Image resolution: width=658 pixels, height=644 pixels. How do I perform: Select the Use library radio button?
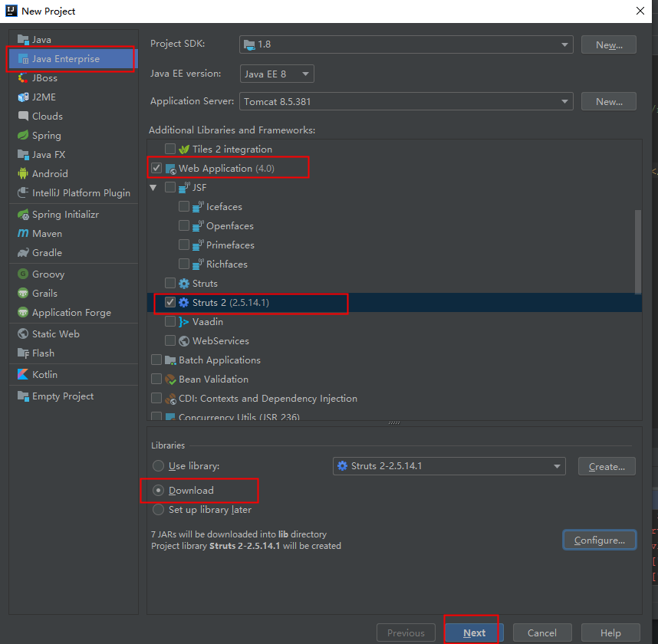[158, 465]
